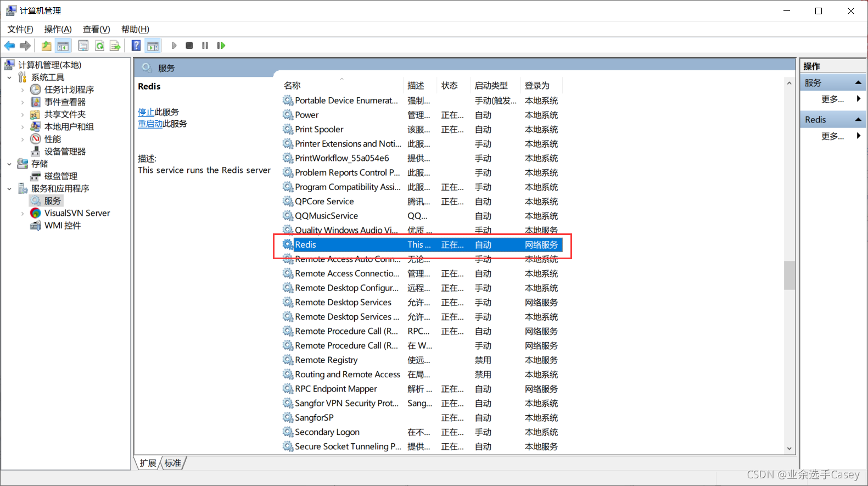This screenshot has height=486, width=868.
Task: Click the Stop service square icon
Action: [189, 46]
